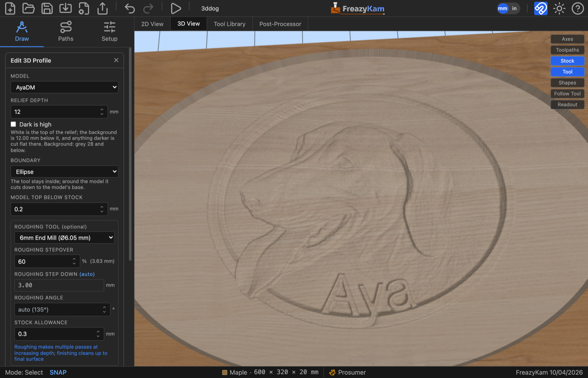Toggle Shapes visibility
The image size is (588, 378).
tap(567, 83)
